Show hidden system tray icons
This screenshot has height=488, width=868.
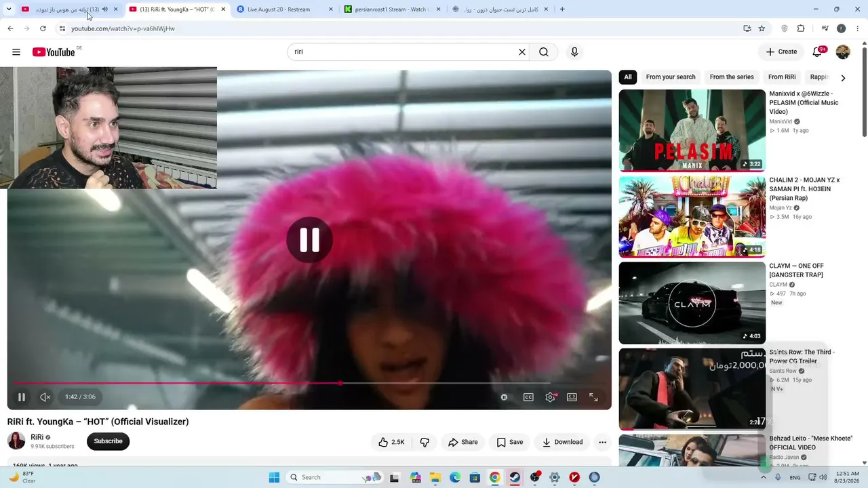(764, 477)
